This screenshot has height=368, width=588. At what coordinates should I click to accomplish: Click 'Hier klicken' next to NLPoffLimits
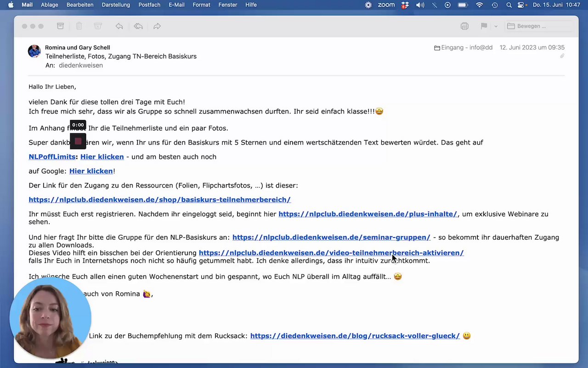coord(102,157)
